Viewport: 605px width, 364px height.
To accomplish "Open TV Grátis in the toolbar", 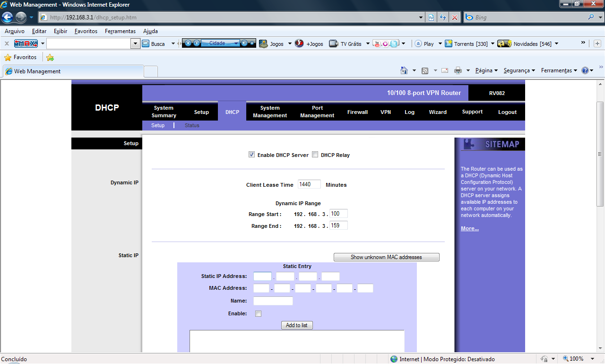I will pos(346,43).
